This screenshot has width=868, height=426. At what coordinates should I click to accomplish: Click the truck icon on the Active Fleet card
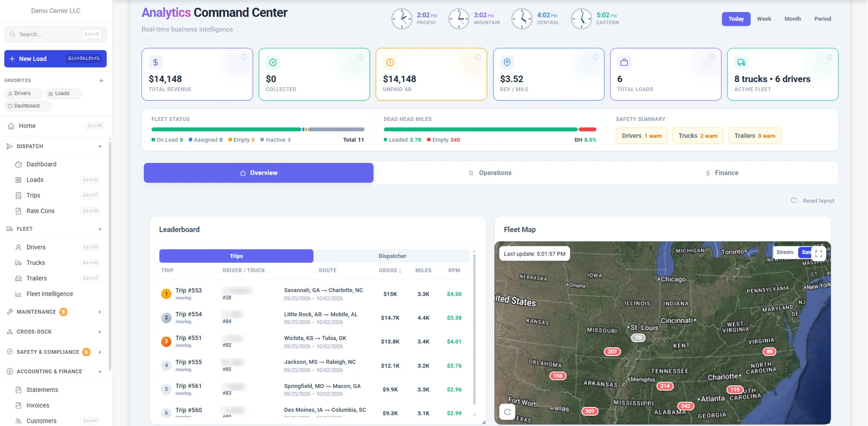pos(742,62)
